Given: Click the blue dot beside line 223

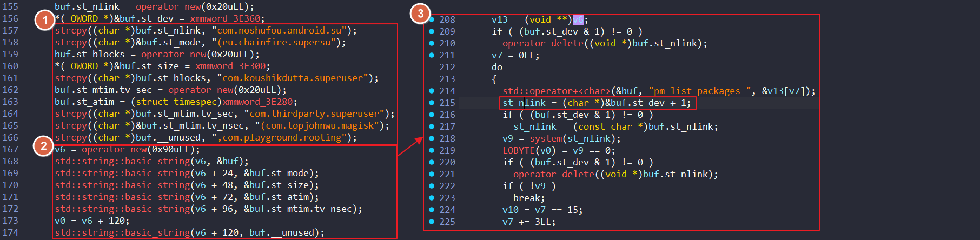Looking at the screenshot, I should coord(432,198).
